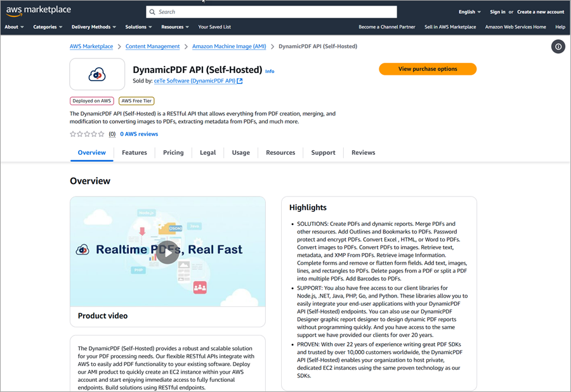Click the (0) rating count
Viewport: 571px width, 392px height.
pyautogui.click(x=112, y=134)
